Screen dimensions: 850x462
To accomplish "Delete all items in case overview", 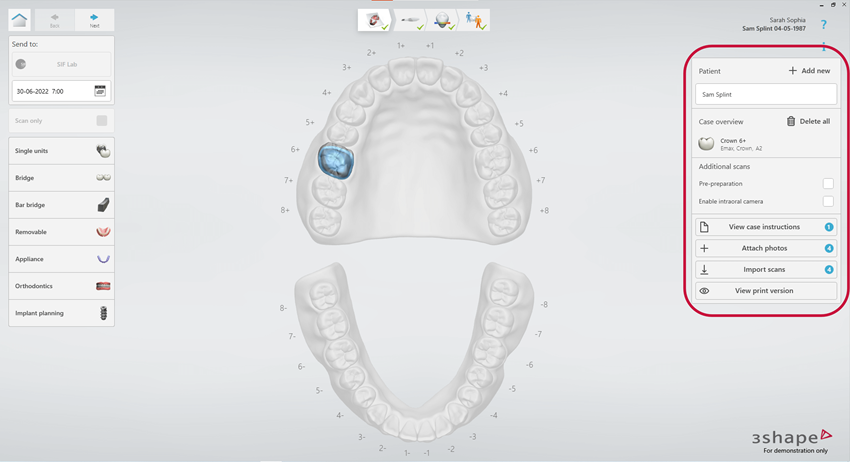I will (x=808, y=121).
